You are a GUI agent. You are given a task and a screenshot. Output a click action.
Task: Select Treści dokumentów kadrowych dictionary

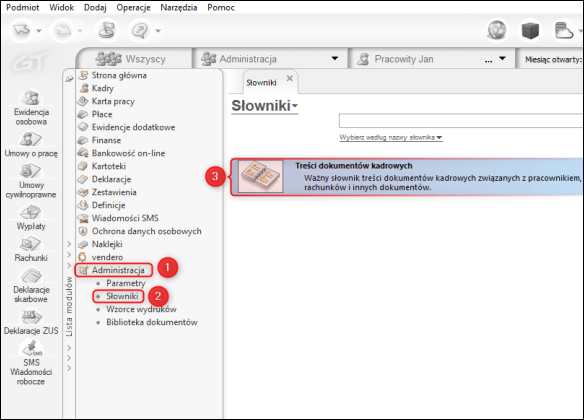(x=407, y=177)
